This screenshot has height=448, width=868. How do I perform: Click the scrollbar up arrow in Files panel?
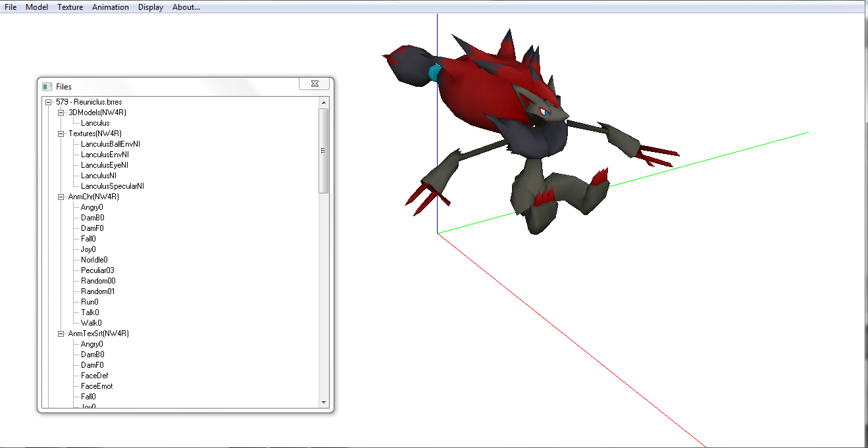323,103
